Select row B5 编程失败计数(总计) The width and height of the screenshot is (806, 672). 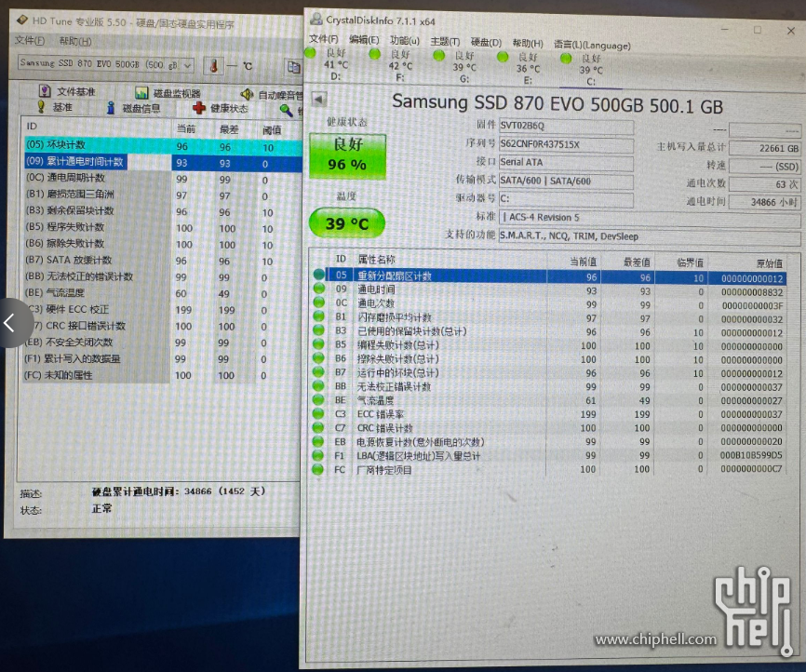[x=548, y=345]
